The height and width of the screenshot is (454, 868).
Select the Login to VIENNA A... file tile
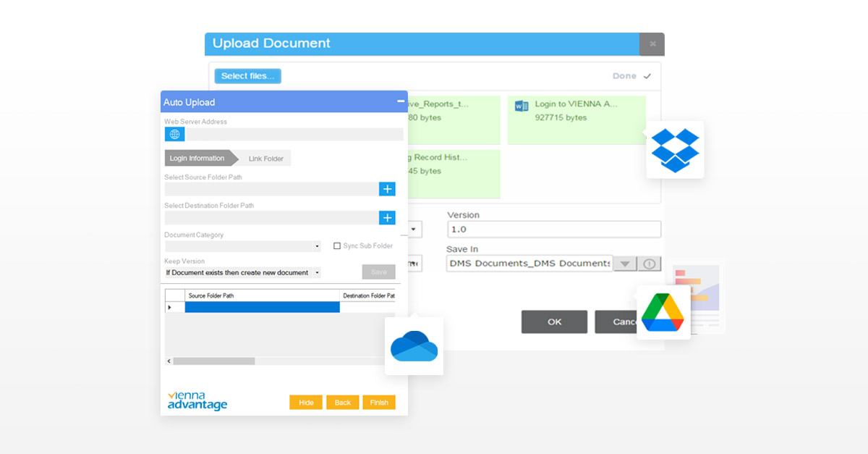tap(576, 120)
